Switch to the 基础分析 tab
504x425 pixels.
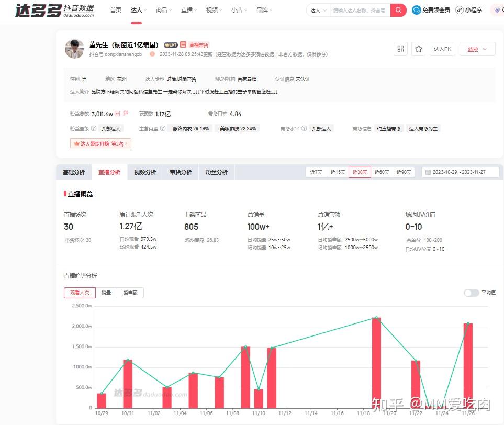pos(74,172)
